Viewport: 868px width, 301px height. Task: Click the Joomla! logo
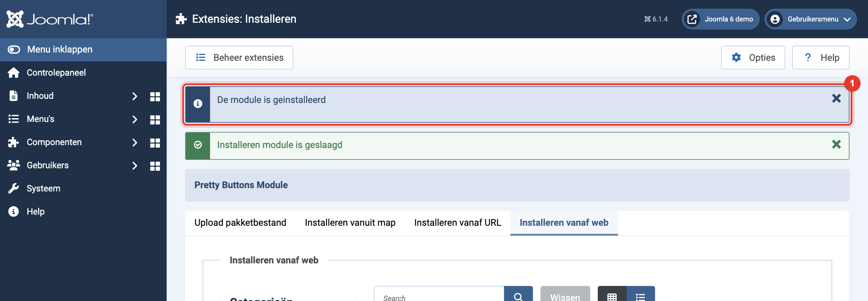click(50, 19)
